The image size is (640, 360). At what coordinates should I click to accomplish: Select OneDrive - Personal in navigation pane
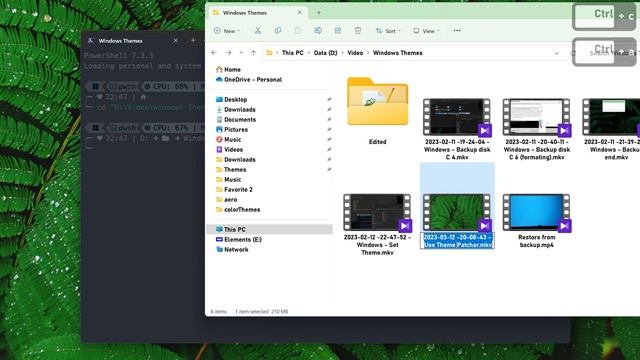pos(249,80)
